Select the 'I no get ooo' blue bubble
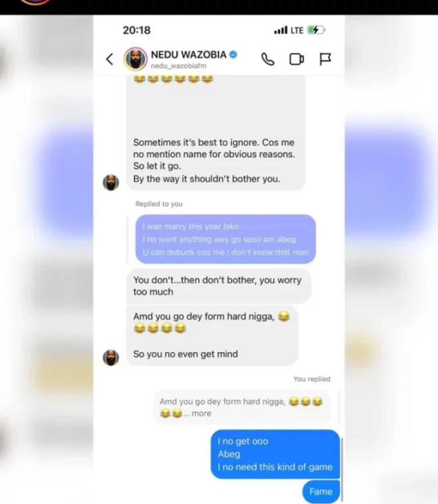 (x=275, y=454)
